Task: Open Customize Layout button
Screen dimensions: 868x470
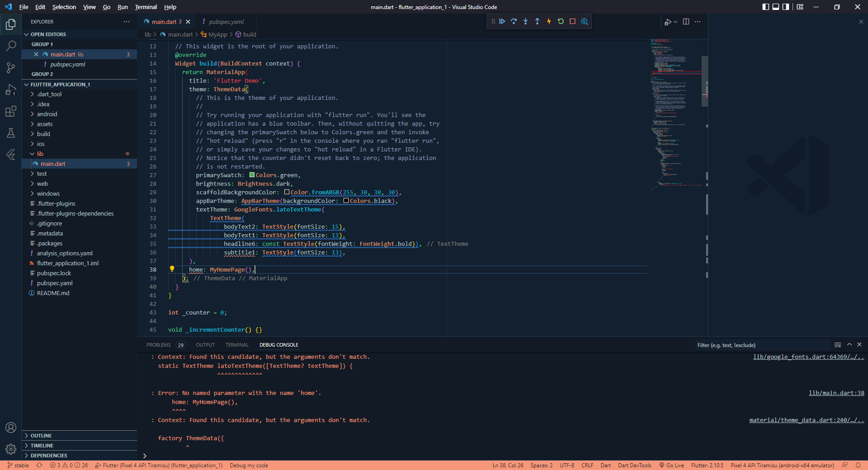Action: (x=800, y=7)
